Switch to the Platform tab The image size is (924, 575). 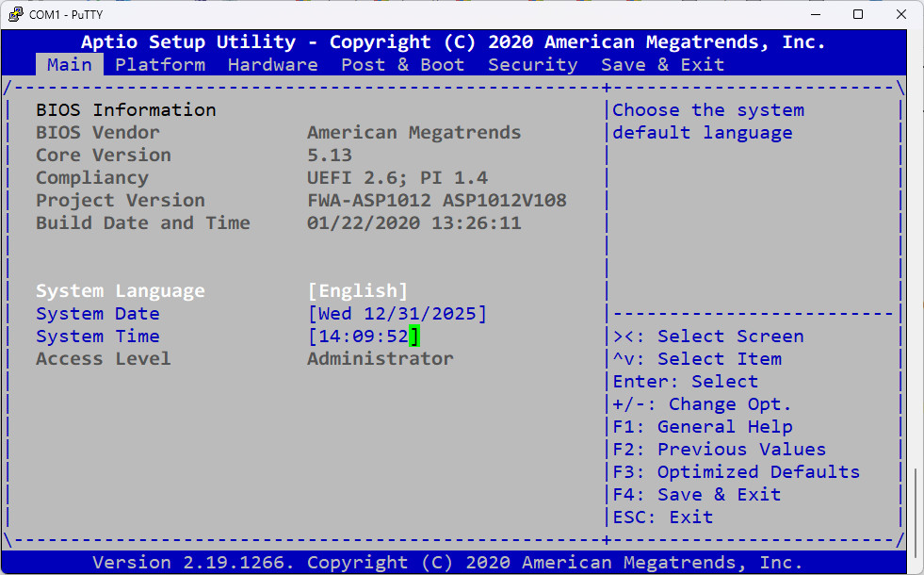[160, 64]
